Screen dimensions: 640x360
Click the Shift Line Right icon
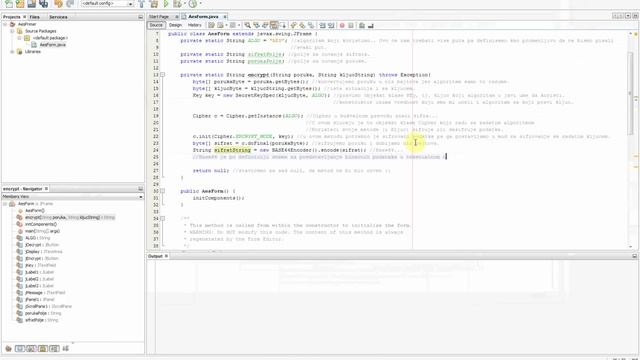pyautogui.click(x=331, y=25)
